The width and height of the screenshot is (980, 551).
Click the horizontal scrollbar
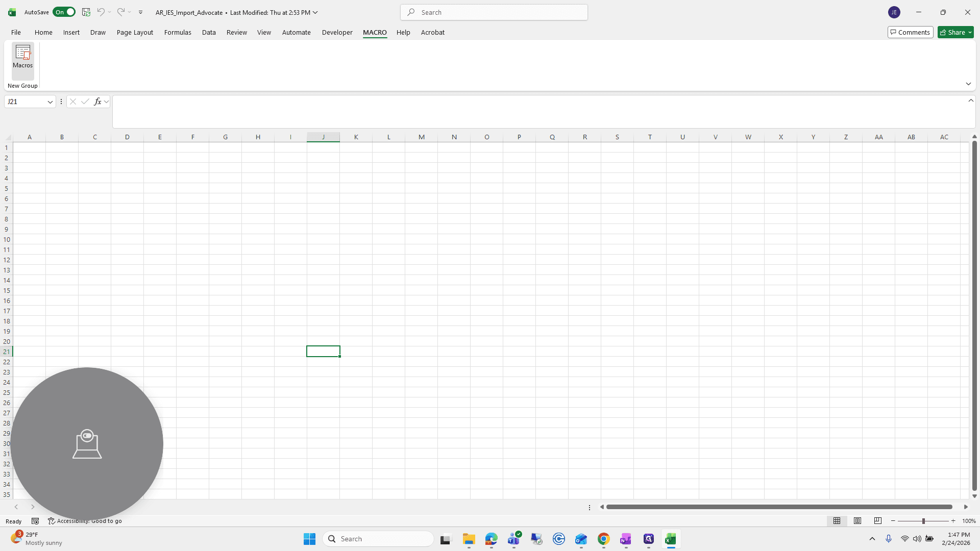click(779, 507)
